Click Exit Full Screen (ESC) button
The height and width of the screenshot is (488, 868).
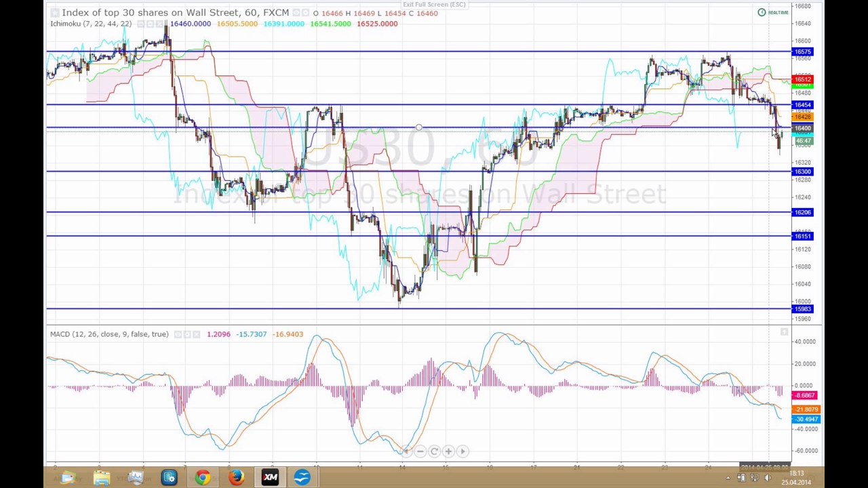click(434, 5)
